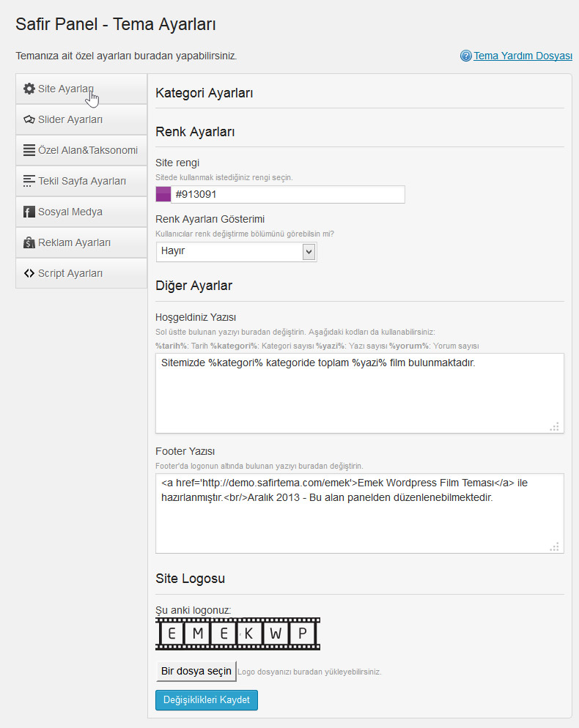Click the purple site color swatch
Screen dimensions: 579x728
(163, 194)
